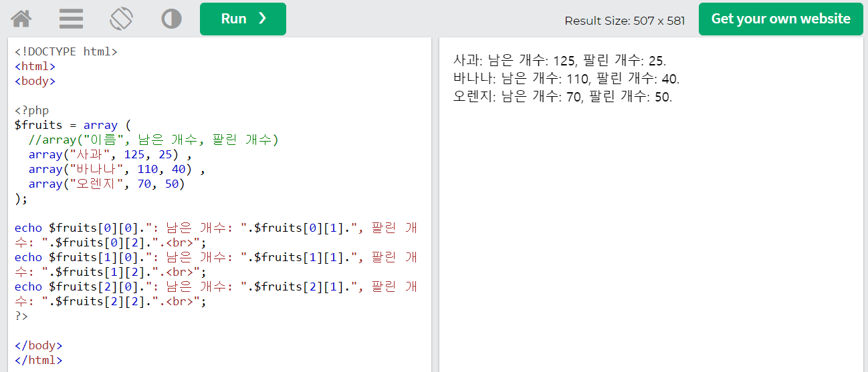Click the comment line starting //array("이름"
868x372 pixels.
tap(153, 140)
